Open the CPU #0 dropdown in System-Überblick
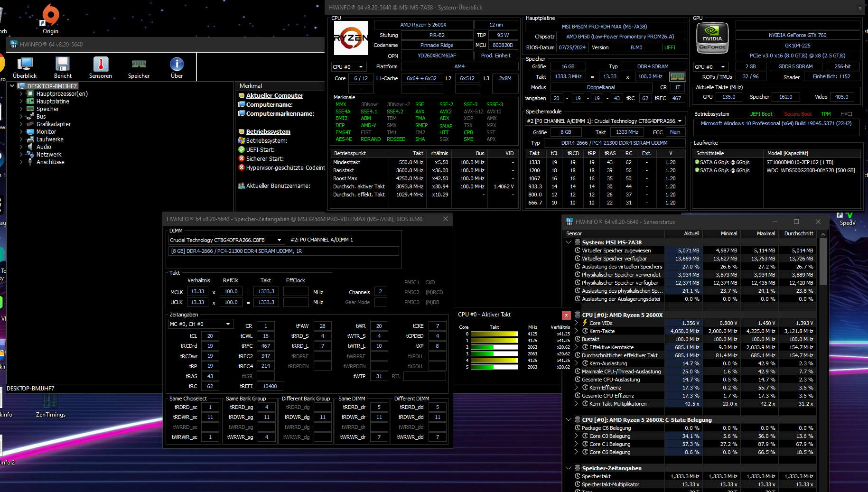The width and height of the screenshot is (868, 492). click(348, 67)
